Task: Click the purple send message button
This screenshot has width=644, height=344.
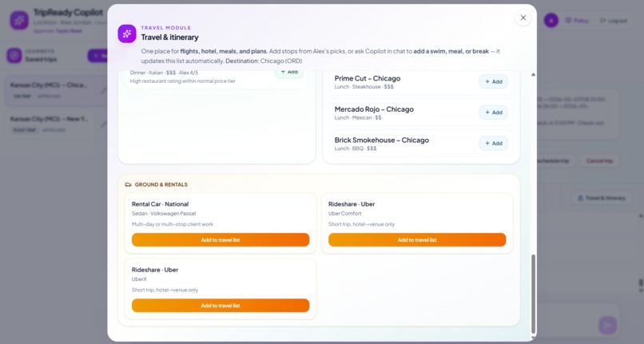Action: (x=607, y=326)
